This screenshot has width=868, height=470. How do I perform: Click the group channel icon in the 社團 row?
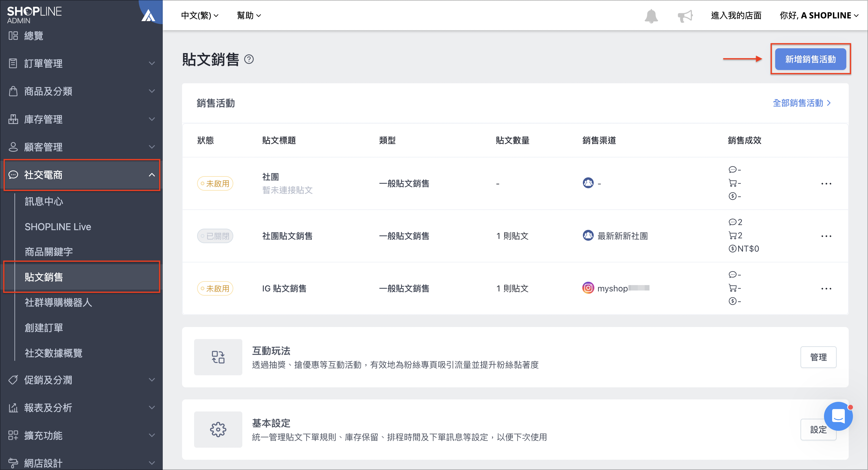tap(588, 183)
